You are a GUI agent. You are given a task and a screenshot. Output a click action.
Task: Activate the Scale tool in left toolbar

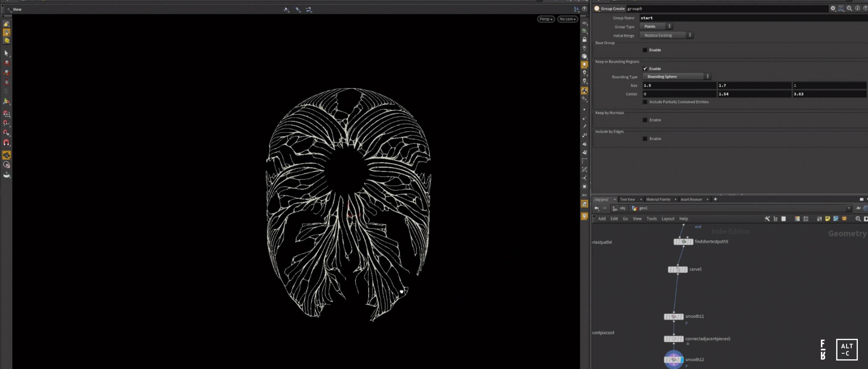6,82
